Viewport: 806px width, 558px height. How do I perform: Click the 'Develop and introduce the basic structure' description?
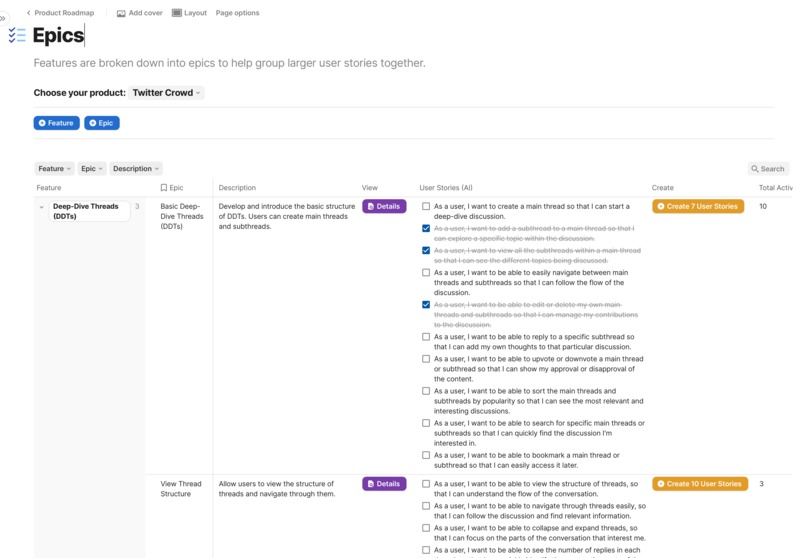pyautogui.click(x=287, y=216)
